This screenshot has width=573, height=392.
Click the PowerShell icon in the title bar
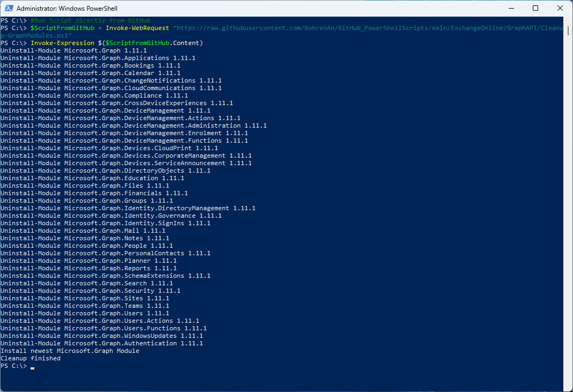point(9,8)
